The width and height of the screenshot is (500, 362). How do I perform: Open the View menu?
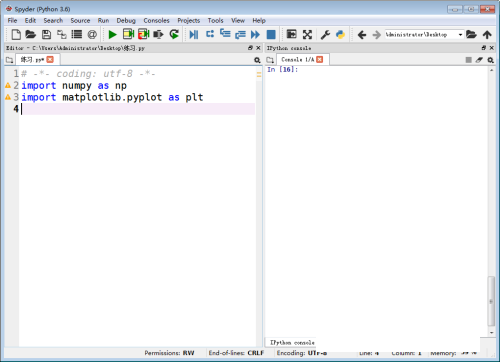click(238, 20)
